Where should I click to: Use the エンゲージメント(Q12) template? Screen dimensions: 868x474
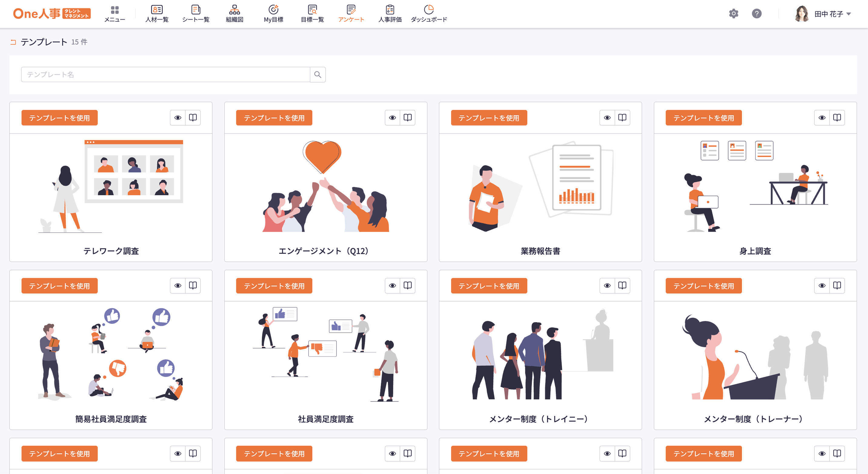(x=274, y=118)
